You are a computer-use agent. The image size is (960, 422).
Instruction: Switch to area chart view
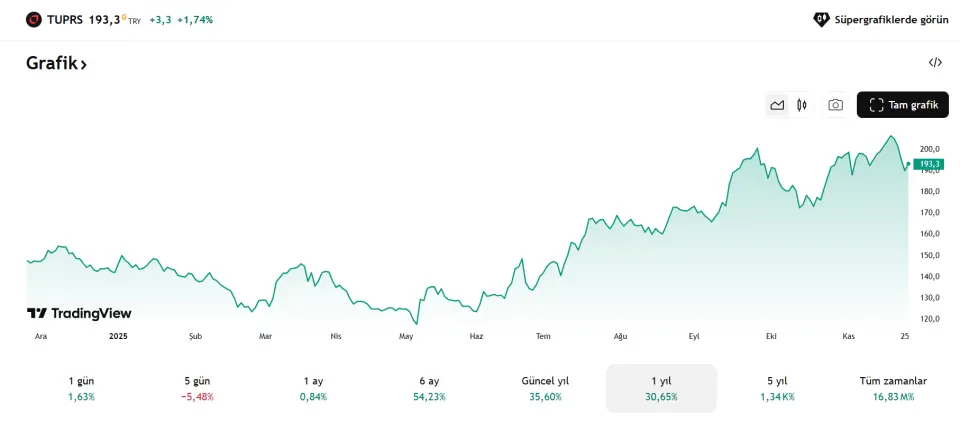[x=777, y=105]
